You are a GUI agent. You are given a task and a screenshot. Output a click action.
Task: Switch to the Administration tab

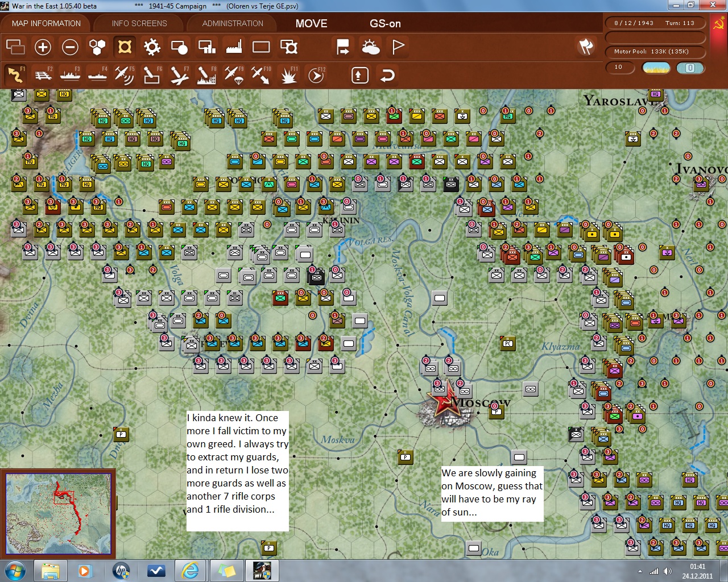pyautogui.click(x=233, y=23)
